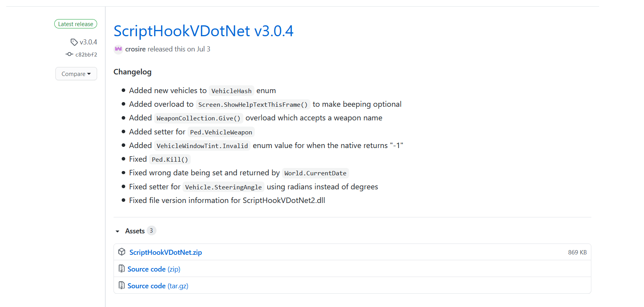Click the tag icon beside v3.0.4
Screen dimensions: 644x307
click(x=74, y=42)
